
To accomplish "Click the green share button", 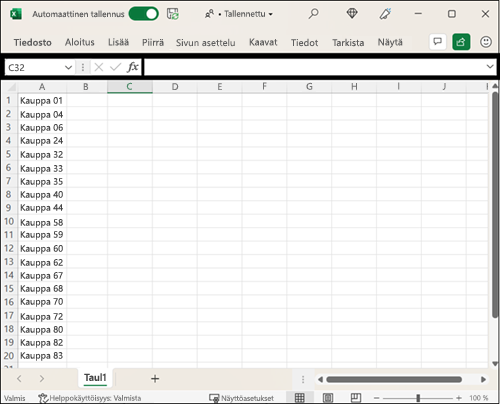I will [x=461, y=42].
